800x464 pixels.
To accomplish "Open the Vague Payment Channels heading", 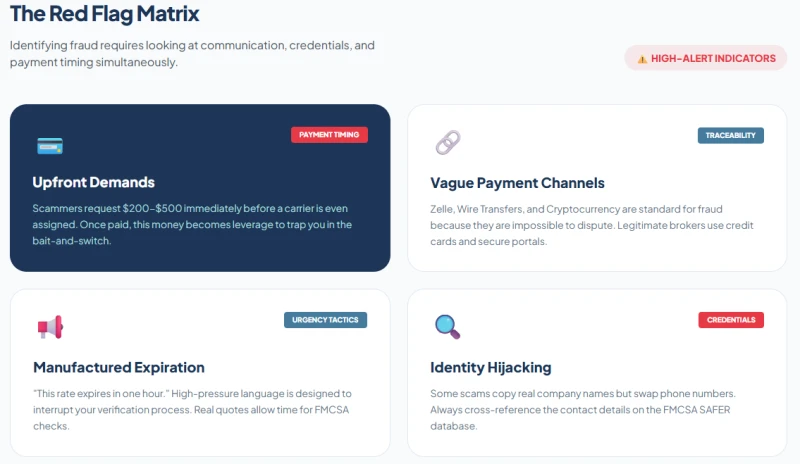I will click(x=517, y=183).
